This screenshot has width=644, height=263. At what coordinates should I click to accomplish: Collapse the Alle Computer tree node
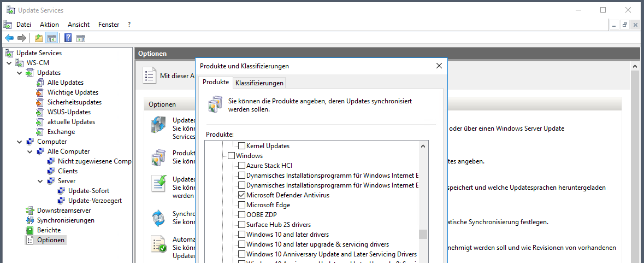29,151
